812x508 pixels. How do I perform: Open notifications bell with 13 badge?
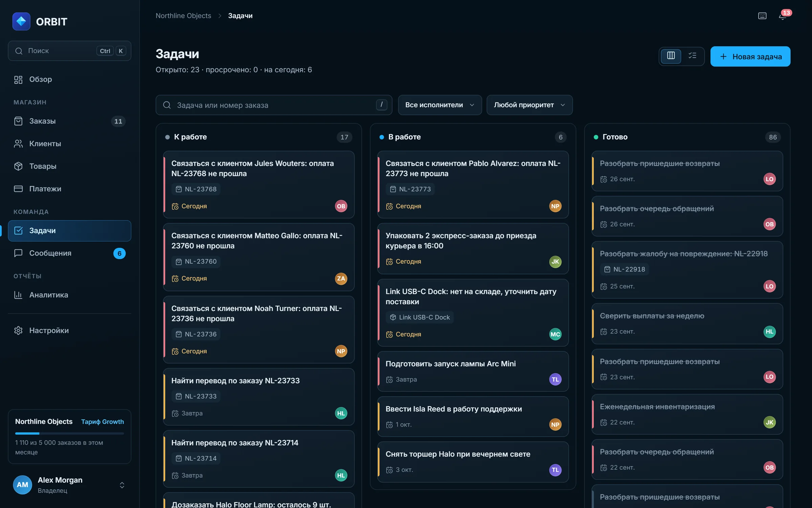point(783,16)
